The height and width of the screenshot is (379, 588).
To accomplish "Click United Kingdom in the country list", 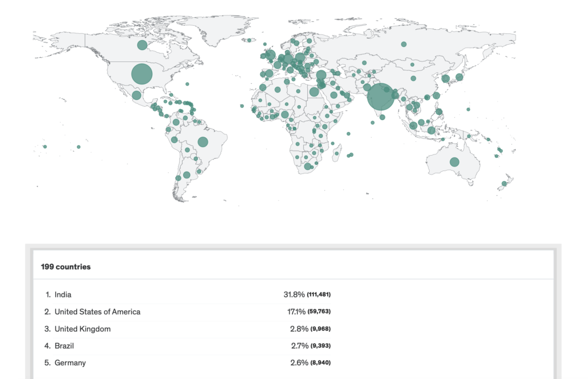I will tap(82, 329).
